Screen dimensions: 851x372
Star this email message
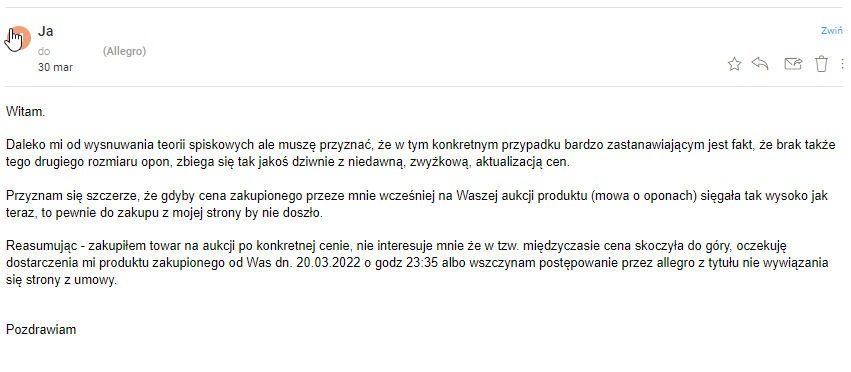coord(734,64)
